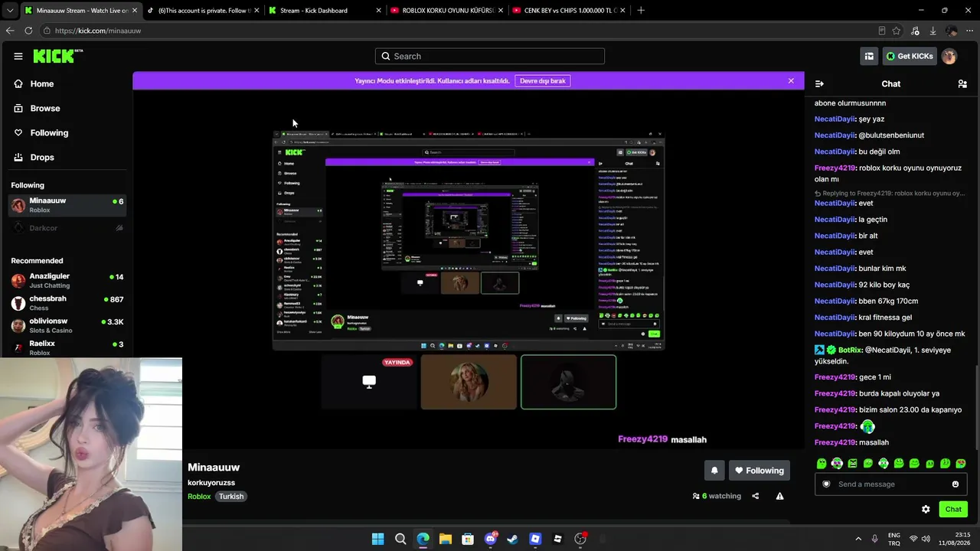This screenshot has width=980, height=551.
Task: Open recommended channel Raelixx
Action: tap(67, 347)
